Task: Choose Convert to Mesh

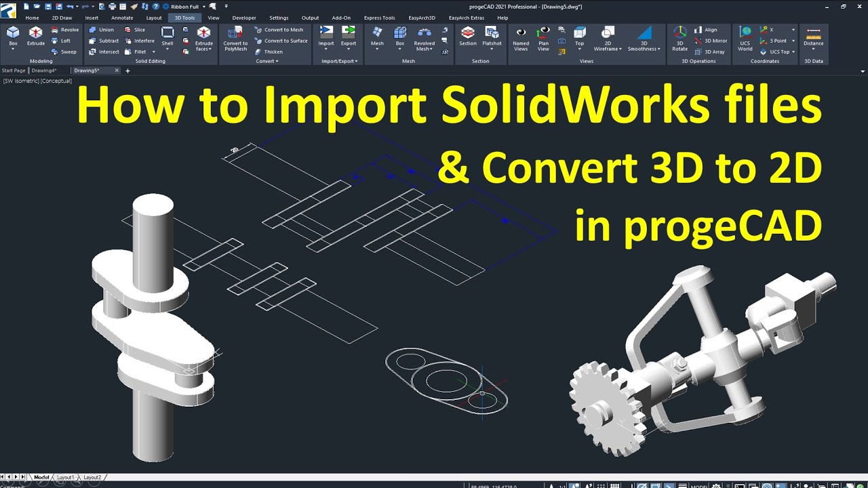Action: [x=279, y=30]
